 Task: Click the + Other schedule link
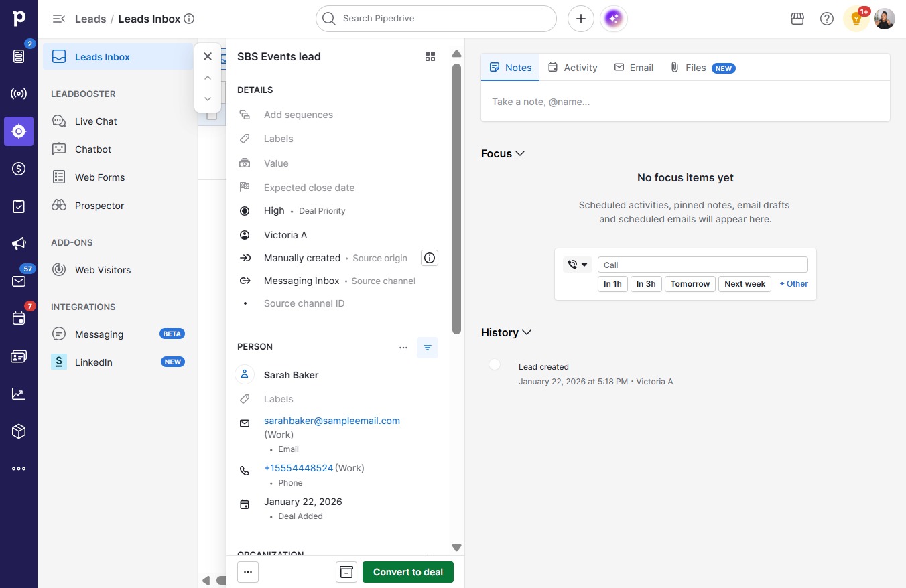[x=793, y=284]
